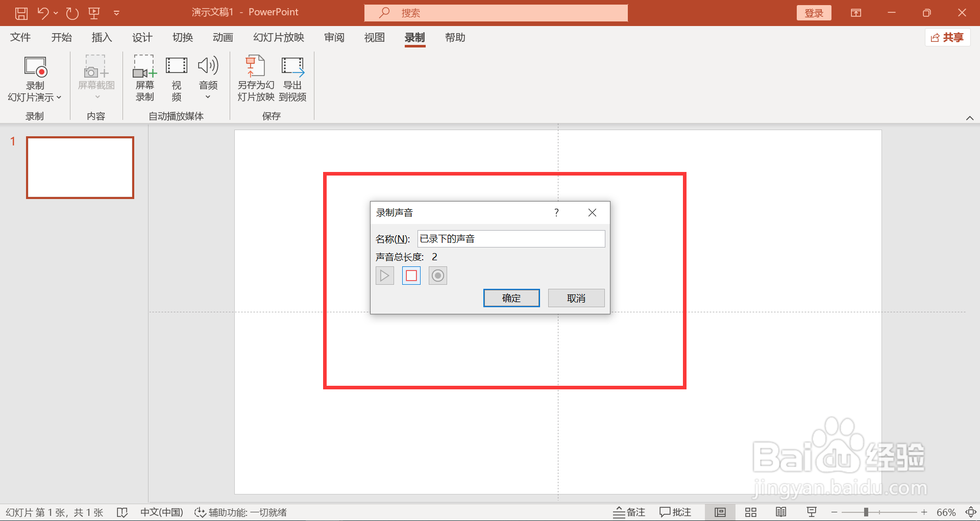Switch to the 开始 tab

61,37
